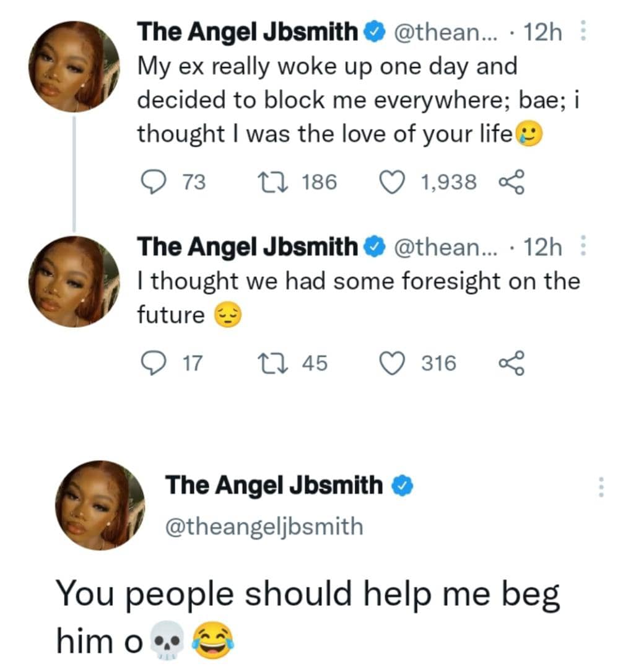
Task: Retweet the tweet with 45 retweets
Action: pyautogui.click(x=271, y=363)
